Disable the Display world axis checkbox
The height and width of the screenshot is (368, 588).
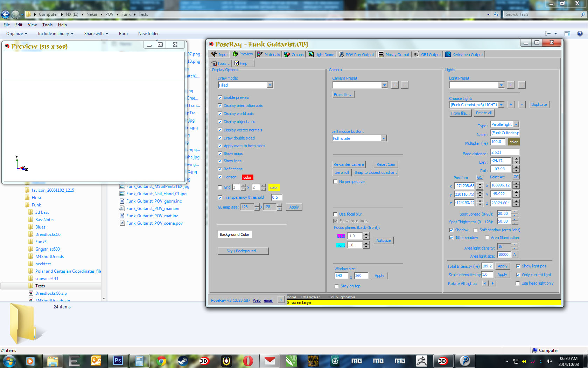(x=220, y=114)
